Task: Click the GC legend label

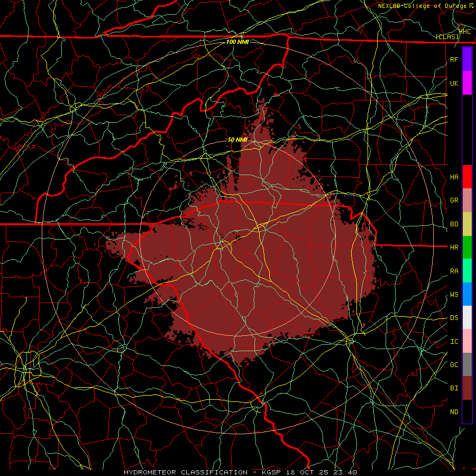Action: click(x=454, y=365)
